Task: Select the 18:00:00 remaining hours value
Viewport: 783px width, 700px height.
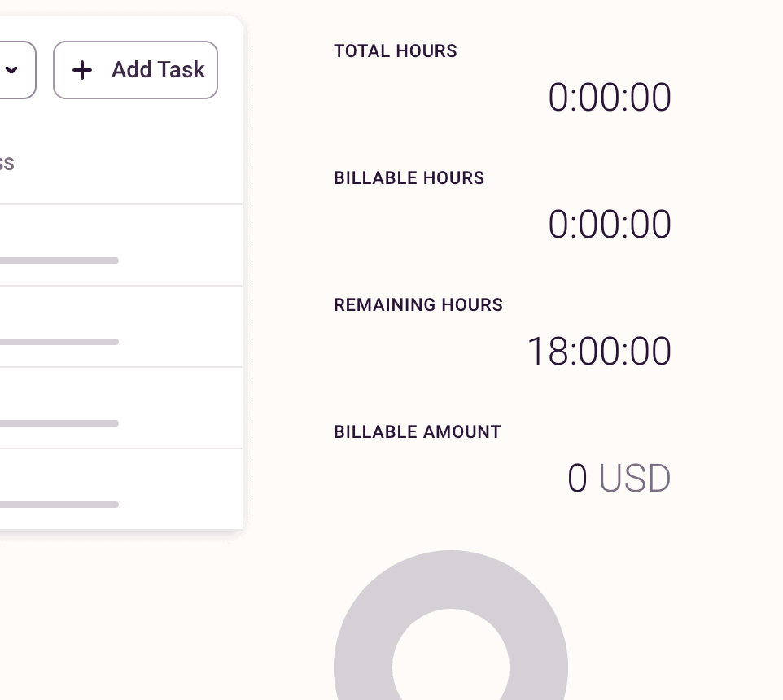Action: [599, 352]
